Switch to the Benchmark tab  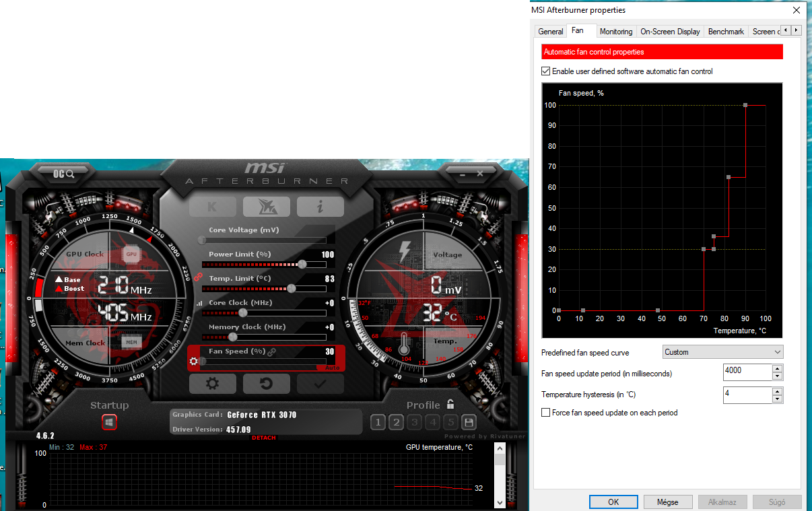(726, 32)
